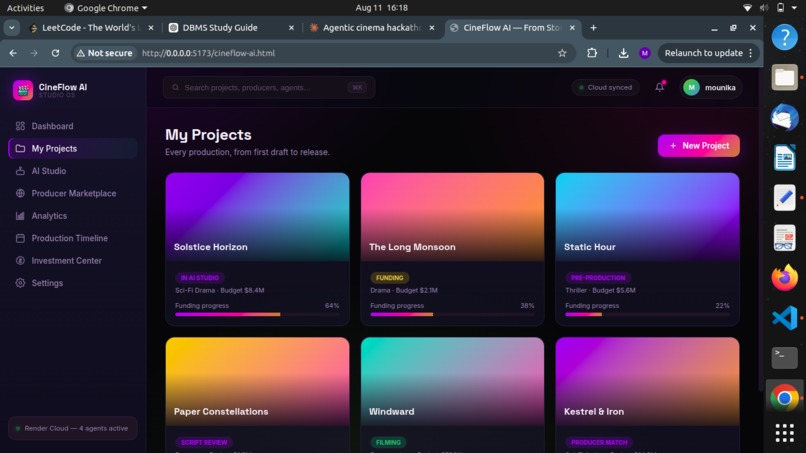Click the Producer Marketplace globe icon
Screen dimensions: 806x453
point(20,193)
